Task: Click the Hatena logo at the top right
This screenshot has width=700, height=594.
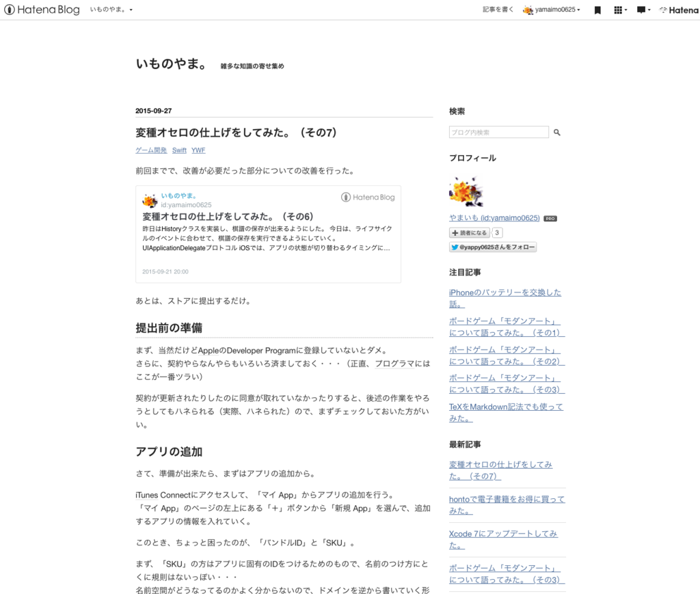Action: [x=678, y=10]
